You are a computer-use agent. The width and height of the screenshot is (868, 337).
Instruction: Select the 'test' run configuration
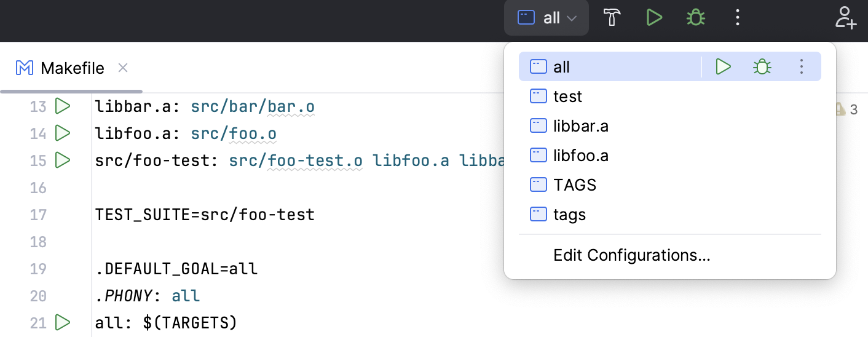(x=567, y=97)
